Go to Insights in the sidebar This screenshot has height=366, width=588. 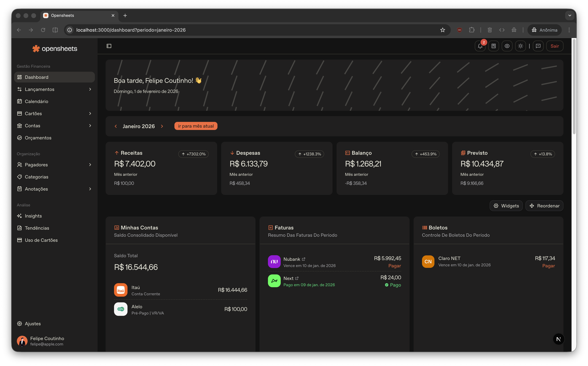[x=33, y=216]
